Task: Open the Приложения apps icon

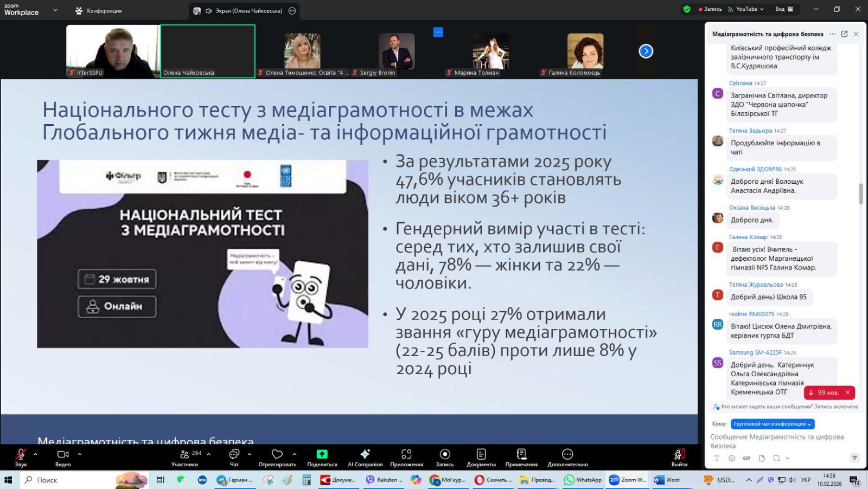Action: 406,454
